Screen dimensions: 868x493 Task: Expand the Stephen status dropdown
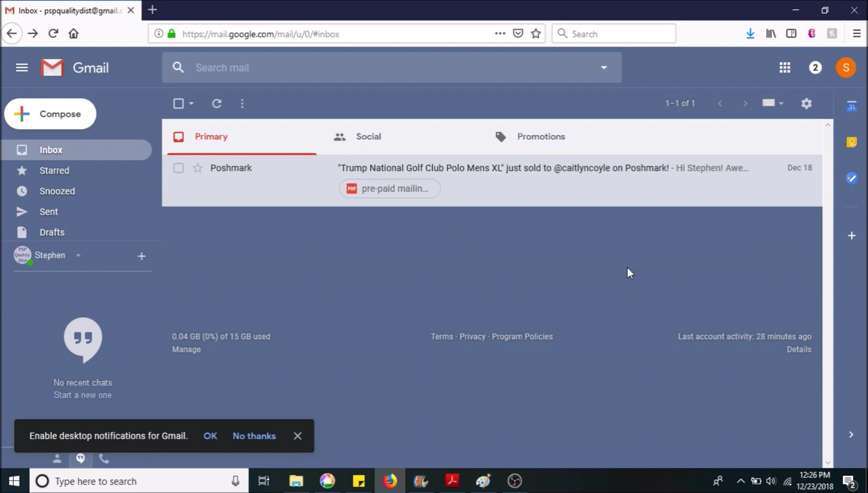pos(78,256)
